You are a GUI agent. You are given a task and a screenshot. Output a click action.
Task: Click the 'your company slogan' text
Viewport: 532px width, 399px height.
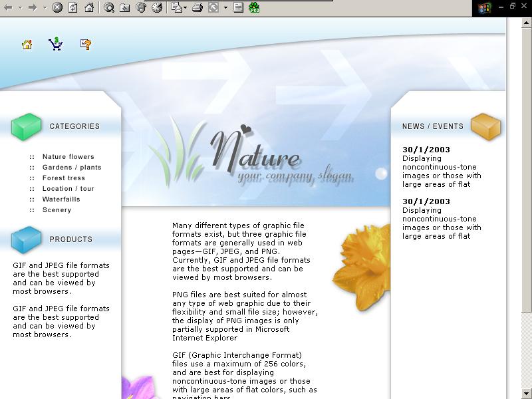pos(295,176)
